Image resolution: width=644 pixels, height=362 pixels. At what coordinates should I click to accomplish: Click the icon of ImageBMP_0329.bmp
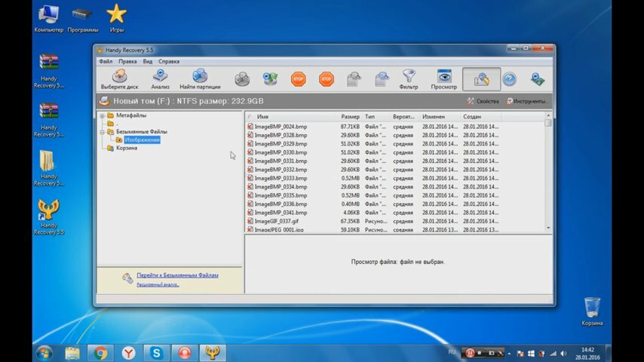click(x=250, y=144)
